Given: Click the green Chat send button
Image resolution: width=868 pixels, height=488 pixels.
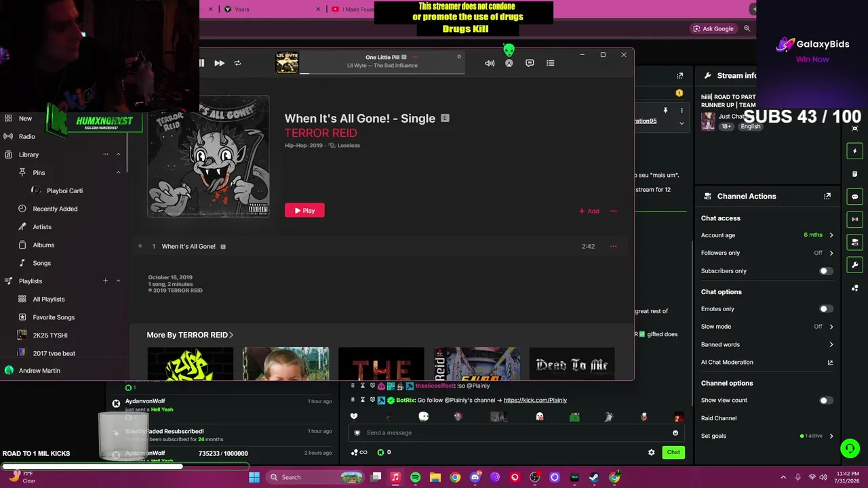Looking at the screenshot, I should pos(673,452).
